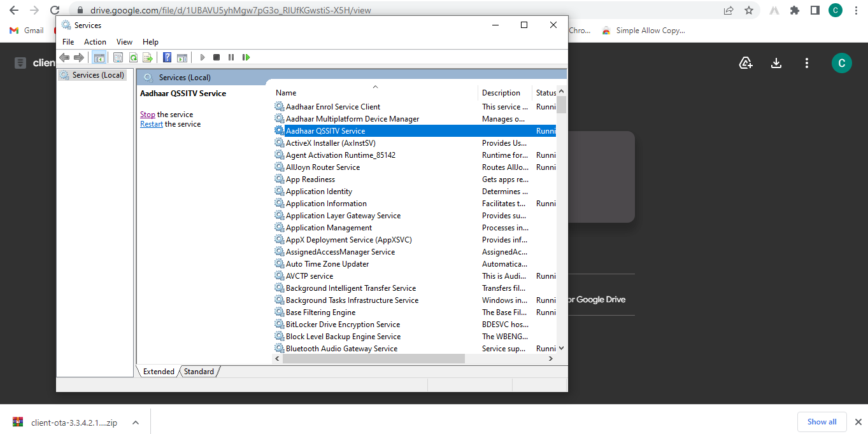The image size is (868, 434).
Task: Open the Simple Allow Copy bookmark
Action: click(x=644, y=31)
